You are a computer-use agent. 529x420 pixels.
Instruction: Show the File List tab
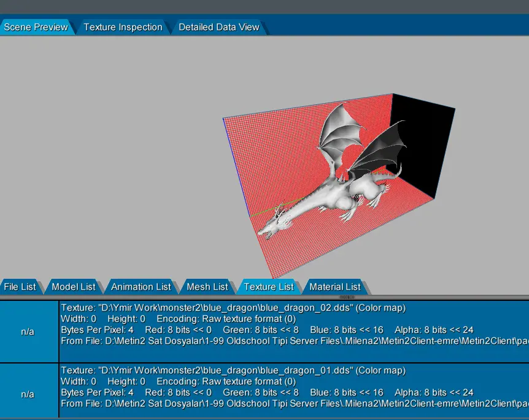[x=20, y=287]
